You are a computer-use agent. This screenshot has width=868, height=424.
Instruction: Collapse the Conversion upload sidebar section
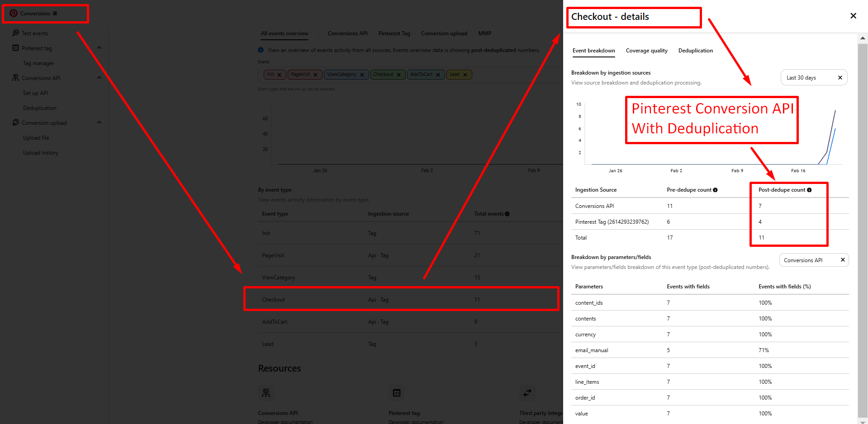click(x=99, y=122)
